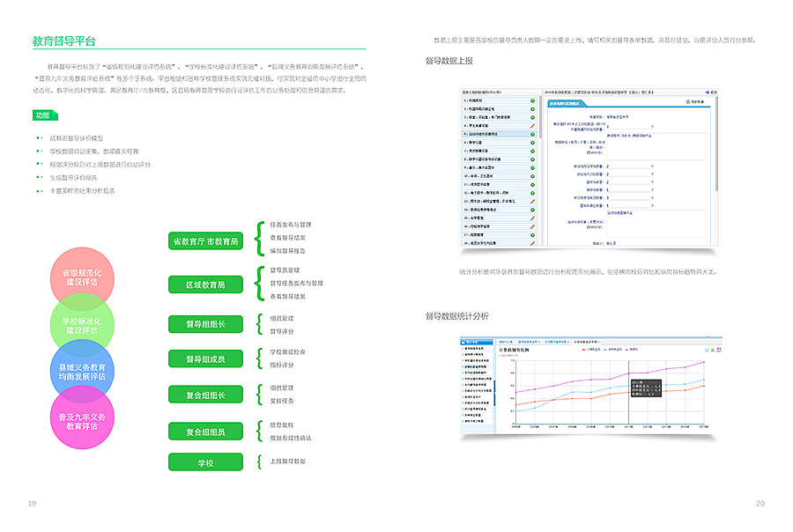Click blue back icon at form top-right

[x=708, y=92]
